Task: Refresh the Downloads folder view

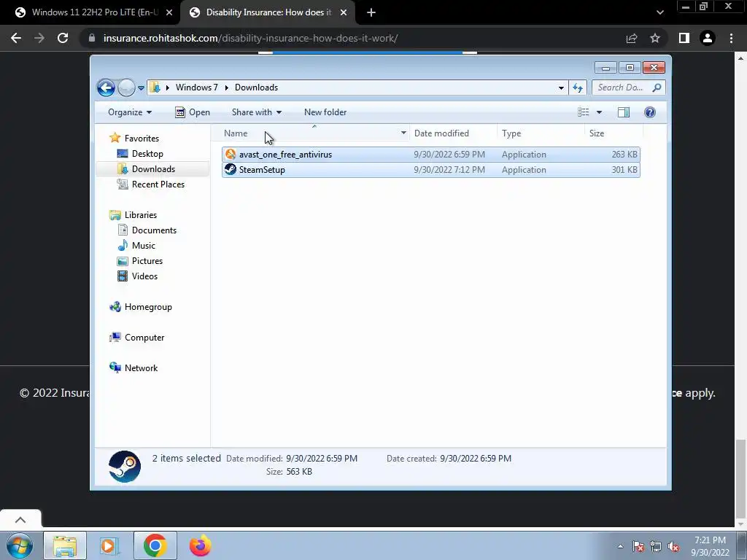Action: pos(578,87)
